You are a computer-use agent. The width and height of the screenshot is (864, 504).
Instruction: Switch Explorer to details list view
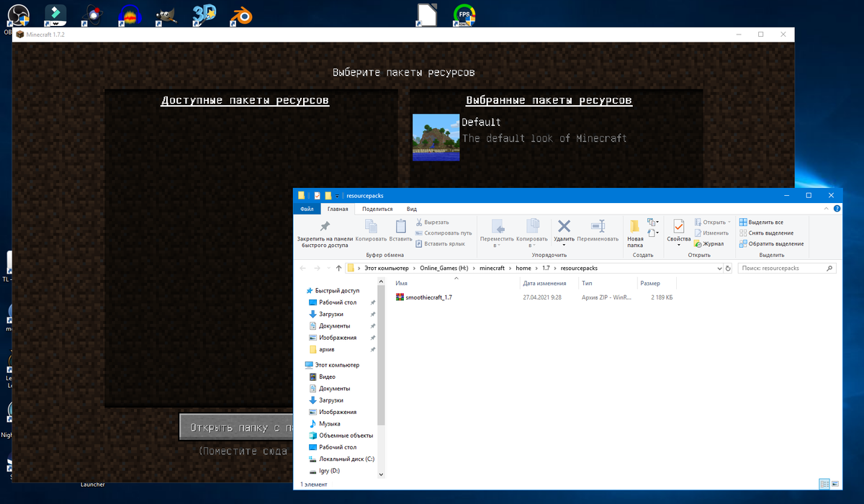(824, 484)
